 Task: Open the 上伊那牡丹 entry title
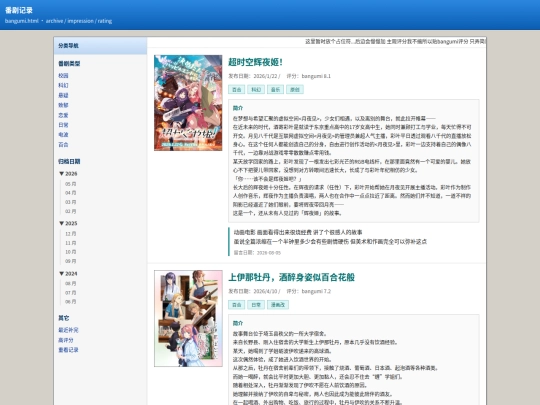click(291, 277)
